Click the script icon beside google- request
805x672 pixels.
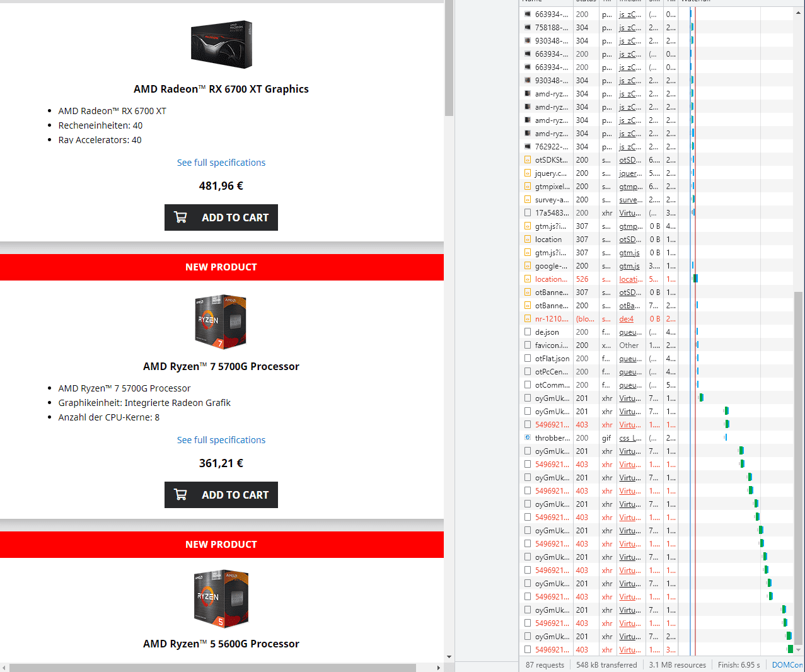[x=528, y=266]
